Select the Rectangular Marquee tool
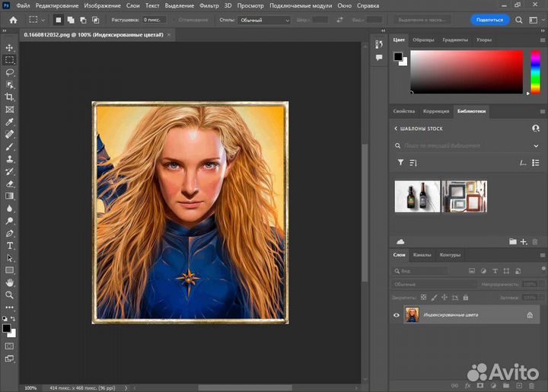The image size is (548, 392). [9, 59]
